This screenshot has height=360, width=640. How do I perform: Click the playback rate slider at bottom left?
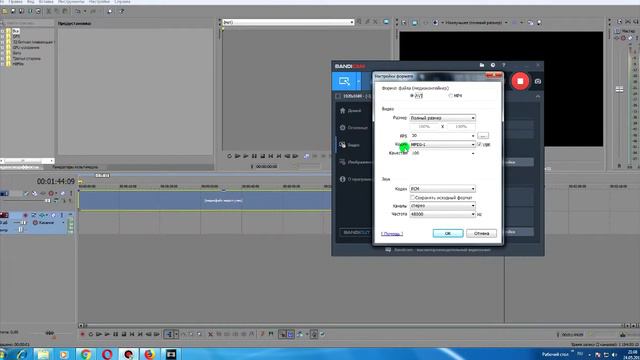[50, 333]
